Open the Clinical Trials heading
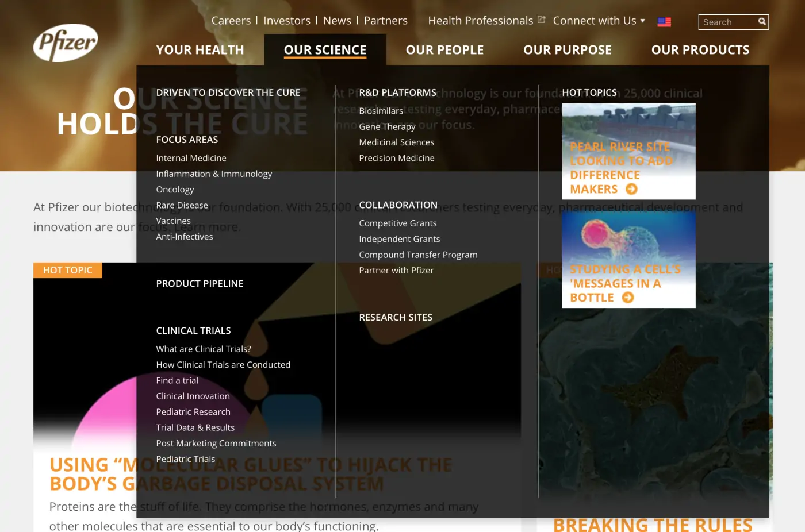 point(193,330)
